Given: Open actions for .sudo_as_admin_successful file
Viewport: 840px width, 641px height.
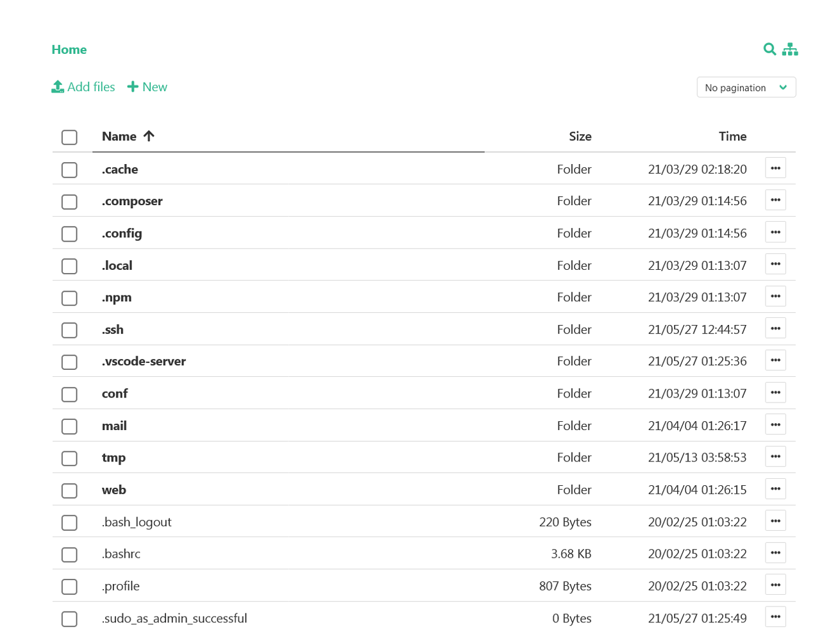Looking at the screenshot, I should coord(775,617).
